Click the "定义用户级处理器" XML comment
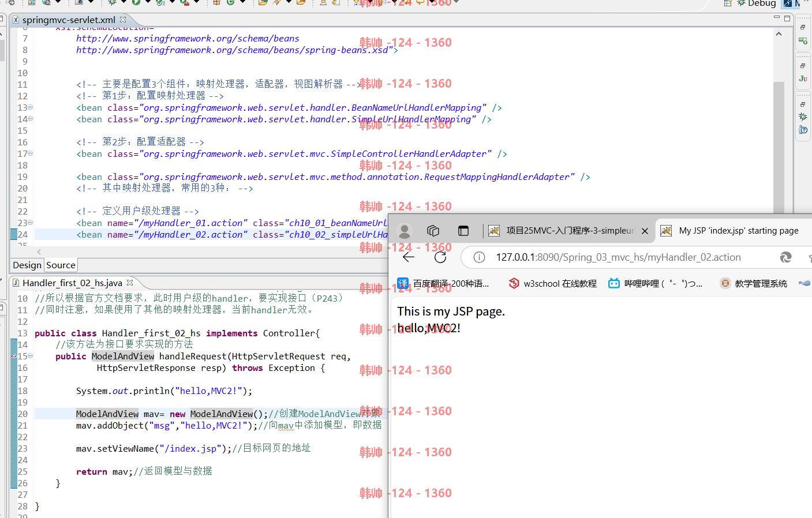812x518 pixels. pos(137,211)
